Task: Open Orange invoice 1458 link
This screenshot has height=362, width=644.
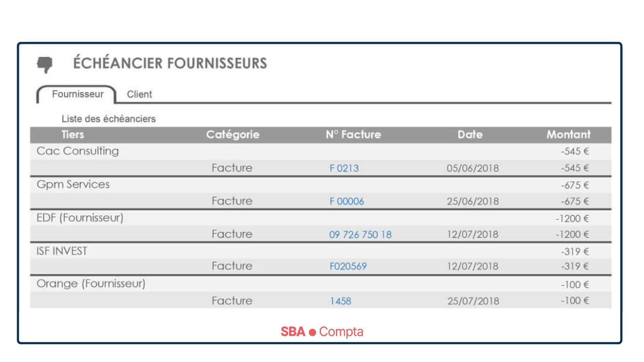Action: point(340,301)
